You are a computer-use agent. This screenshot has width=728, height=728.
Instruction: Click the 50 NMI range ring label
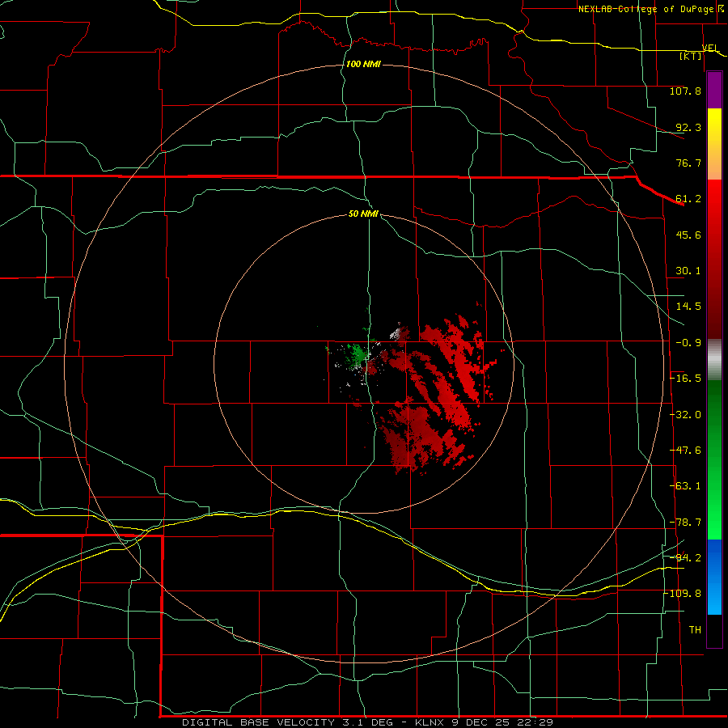(363, 214)
